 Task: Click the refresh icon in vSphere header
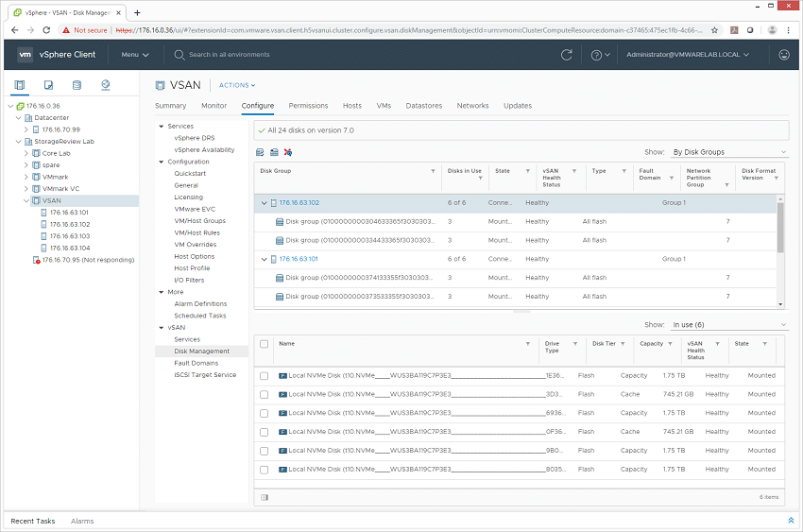click(x=567, y=55)
